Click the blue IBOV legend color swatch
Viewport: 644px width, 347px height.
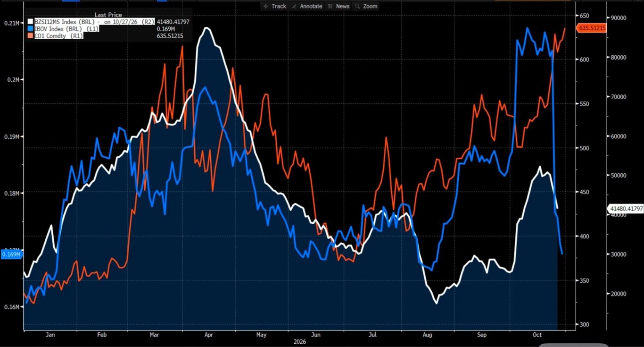click(30, 29)
